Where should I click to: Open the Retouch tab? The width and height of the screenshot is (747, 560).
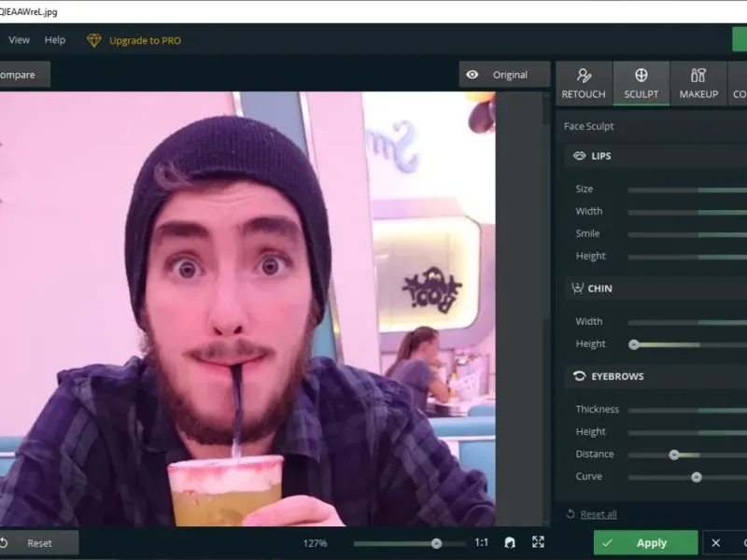(584, 83)
